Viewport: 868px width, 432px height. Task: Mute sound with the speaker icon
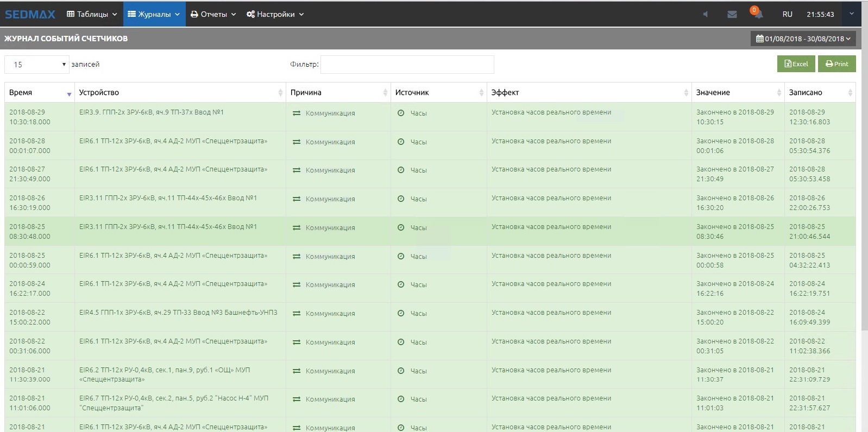click(x=706, y=15)
